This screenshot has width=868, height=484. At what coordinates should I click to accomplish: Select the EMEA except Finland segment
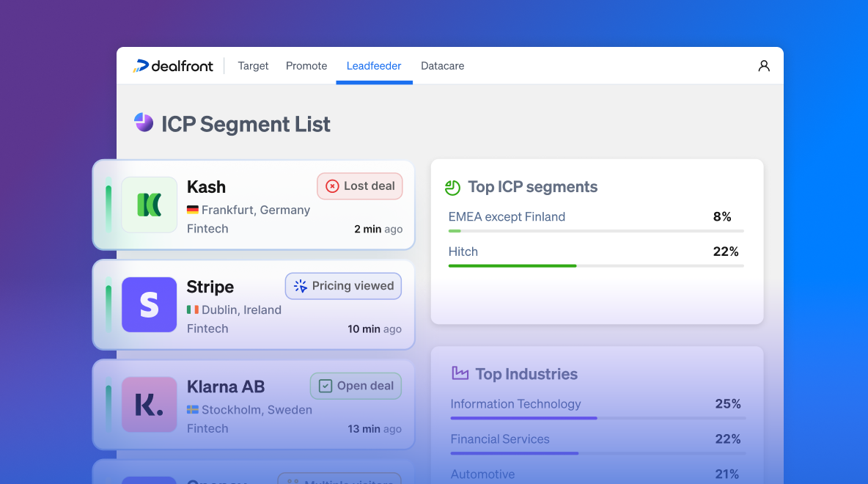[x=507, y=216]
